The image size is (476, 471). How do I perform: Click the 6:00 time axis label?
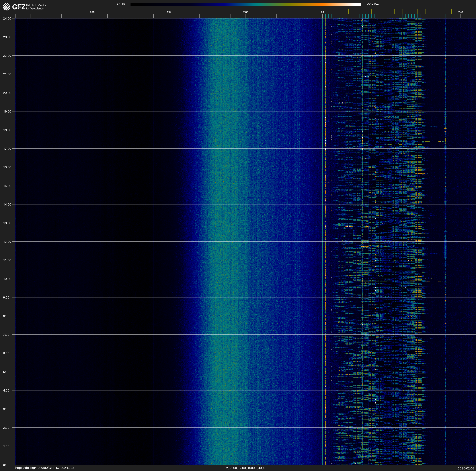(6, 353)
